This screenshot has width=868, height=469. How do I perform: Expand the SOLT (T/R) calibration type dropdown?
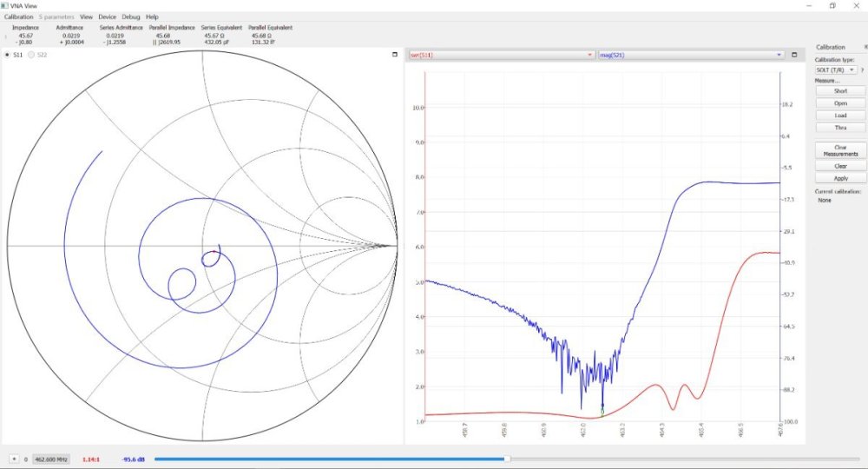(836, 69)
